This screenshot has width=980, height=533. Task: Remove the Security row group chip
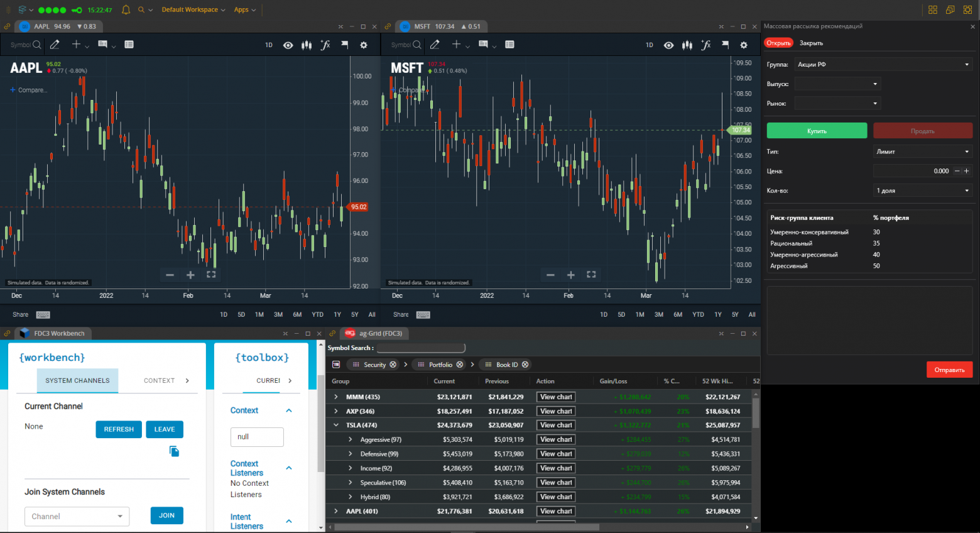point(393,365)
